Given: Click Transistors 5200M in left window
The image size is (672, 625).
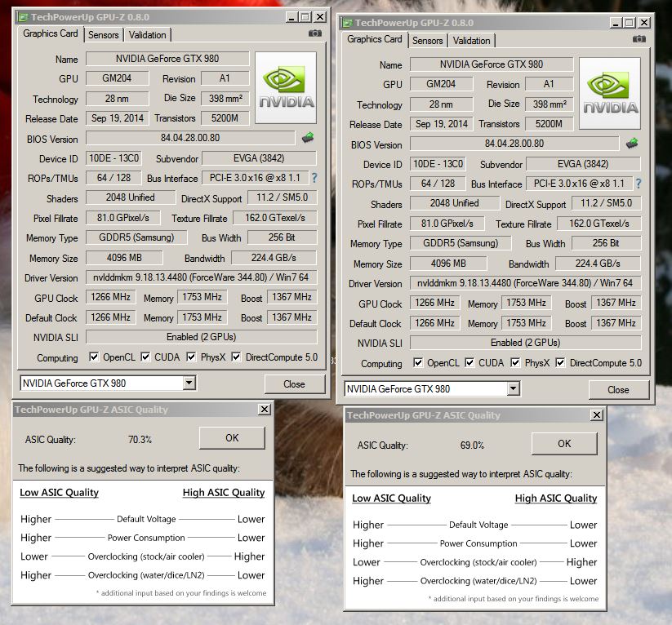Looking at the screenshot, I should pos(225,118).
